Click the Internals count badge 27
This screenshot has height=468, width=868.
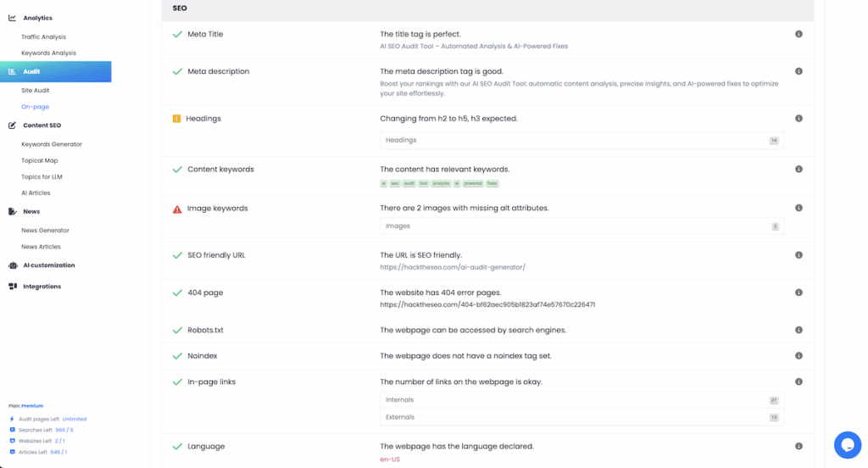(x=774, y=400)
